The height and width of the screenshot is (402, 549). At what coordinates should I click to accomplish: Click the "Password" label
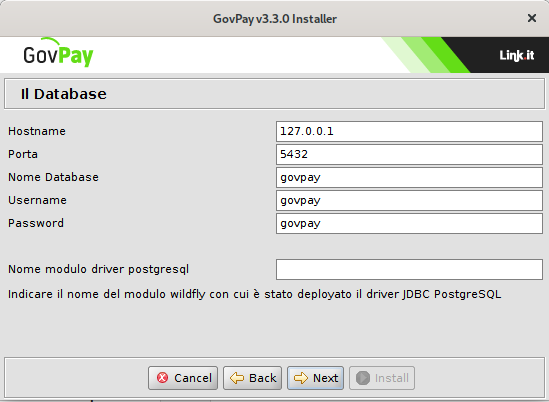click(x=36, y=223)
